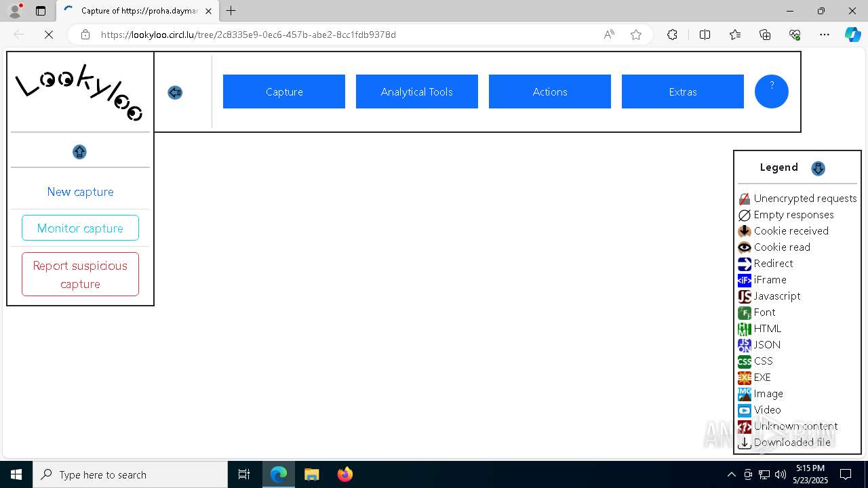The height and width of the screenshot is (488, 868).
Task: Open tab actions menu
Action: (41, 11)
